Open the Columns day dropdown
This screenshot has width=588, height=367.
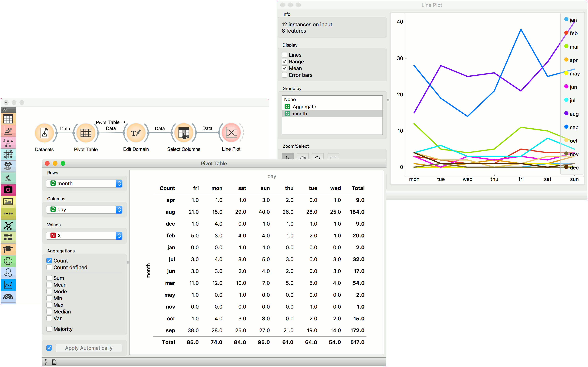click(85, 209)
